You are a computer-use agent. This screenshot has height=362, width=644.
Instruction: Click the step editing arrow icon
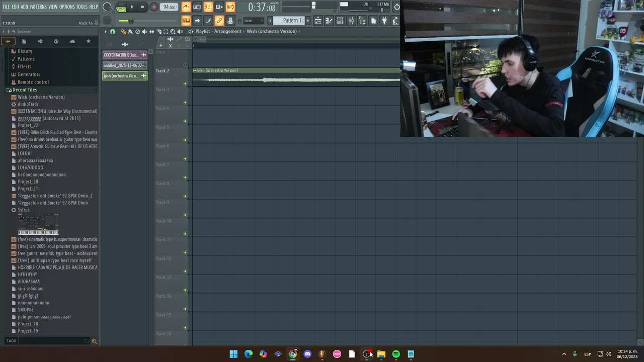pyautogui.click(x=197, y=21)
